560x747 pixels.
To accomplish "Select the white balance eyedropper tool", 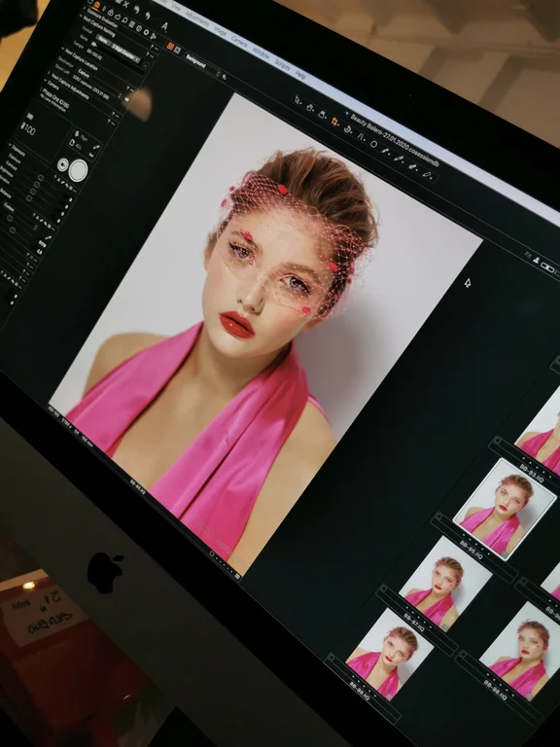I will [399, 159].
